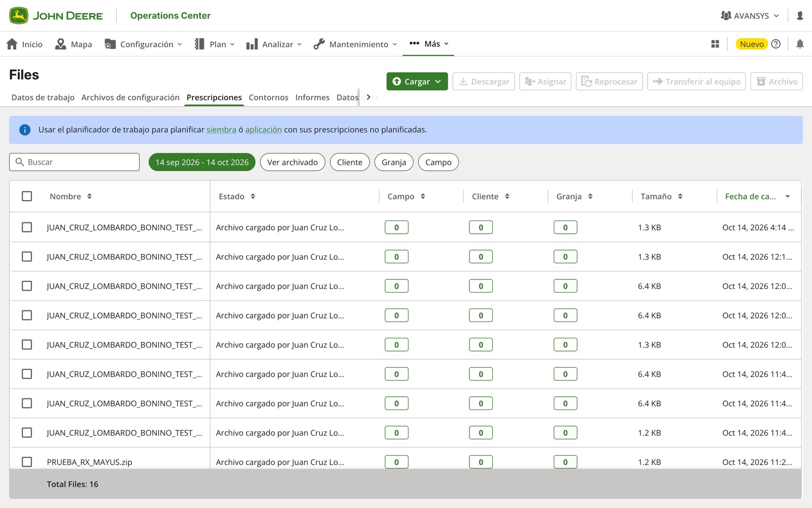The image size is (812, 508).
Task: Open the Cargar upload dropdown
Action: (417, 81)
